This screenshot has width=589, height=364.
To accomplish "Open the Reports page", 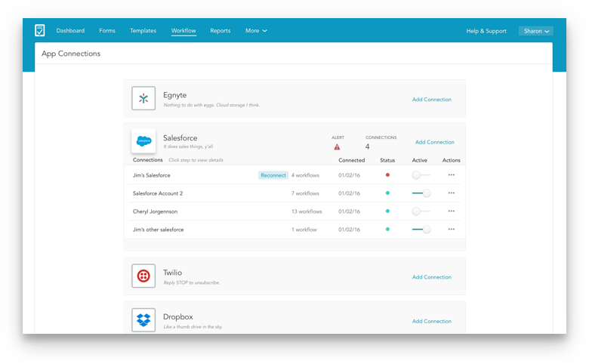I will point(220,31).
